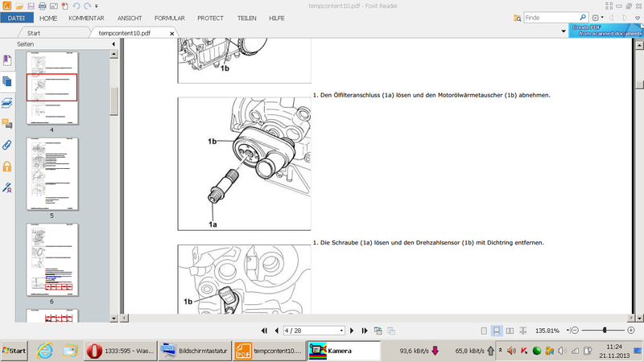
Task: Jump to the first page
Action: coord(264,331)
